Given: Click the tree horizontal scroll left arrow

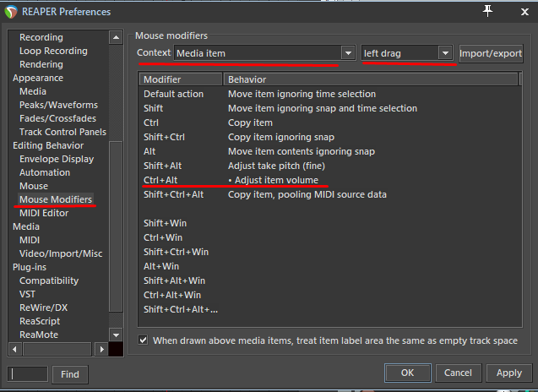Looking at the screenshot, I should pyautogui.click(x=14, y=349).
